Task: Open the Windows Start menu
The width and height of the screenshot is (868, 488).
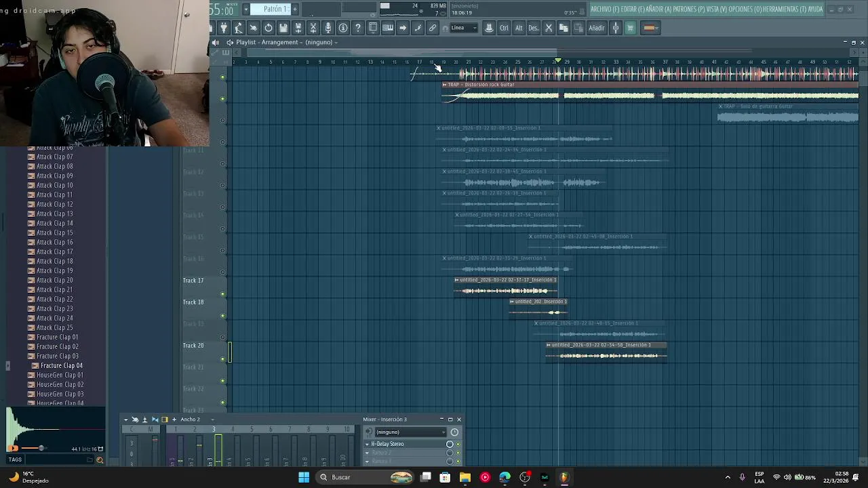Action: 304,477
